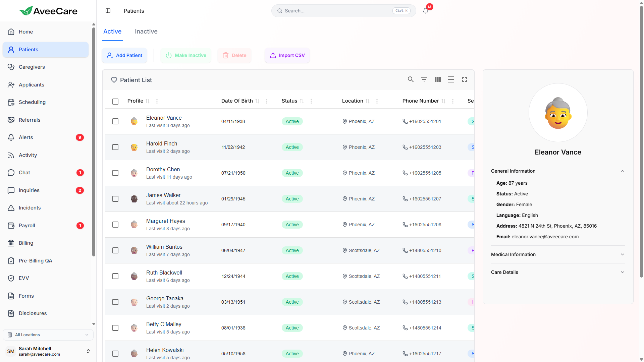
Task: Expand Patient List to fullscreen view
Action: coord(464,79)
